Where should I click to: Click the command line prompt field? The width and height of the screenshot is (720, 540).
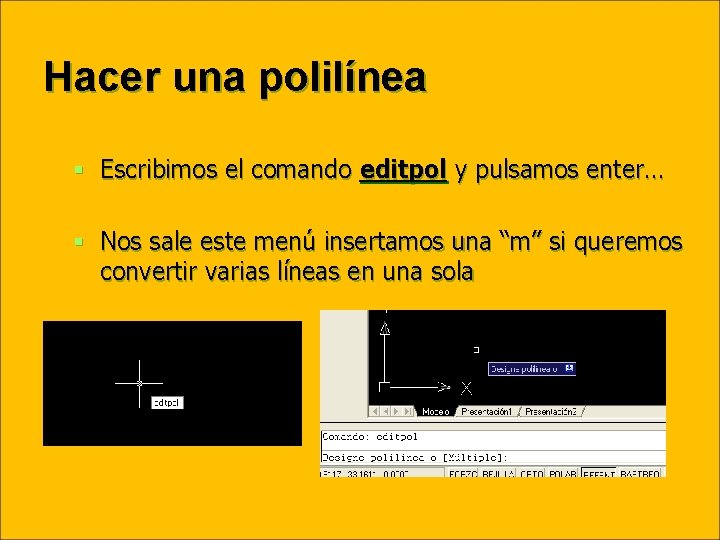click(x=493, y=457)
